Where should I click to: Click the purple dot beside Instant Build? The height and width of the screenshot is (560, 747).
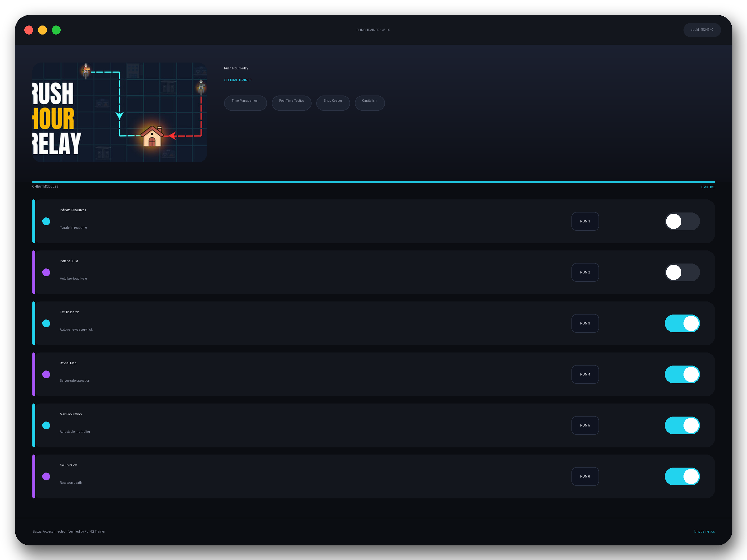[x=46, y=273]
